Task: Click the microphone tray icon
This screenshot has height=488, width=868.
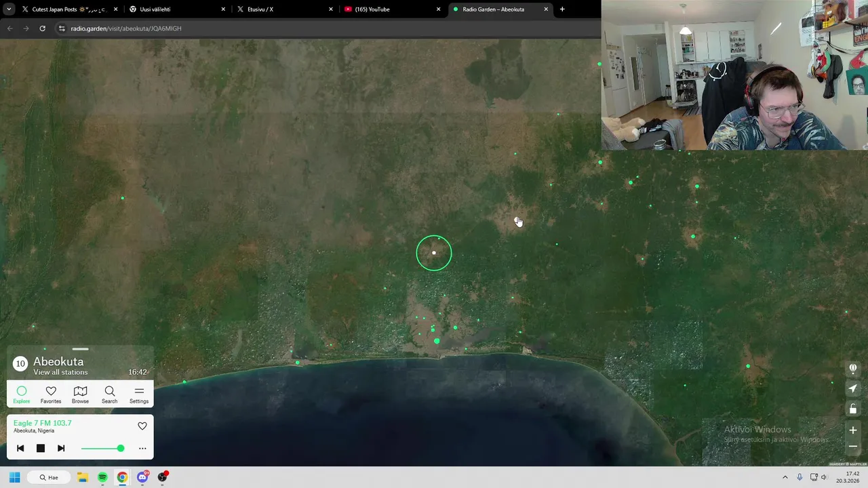Action: pyautogui.click(x=800, y=477)
